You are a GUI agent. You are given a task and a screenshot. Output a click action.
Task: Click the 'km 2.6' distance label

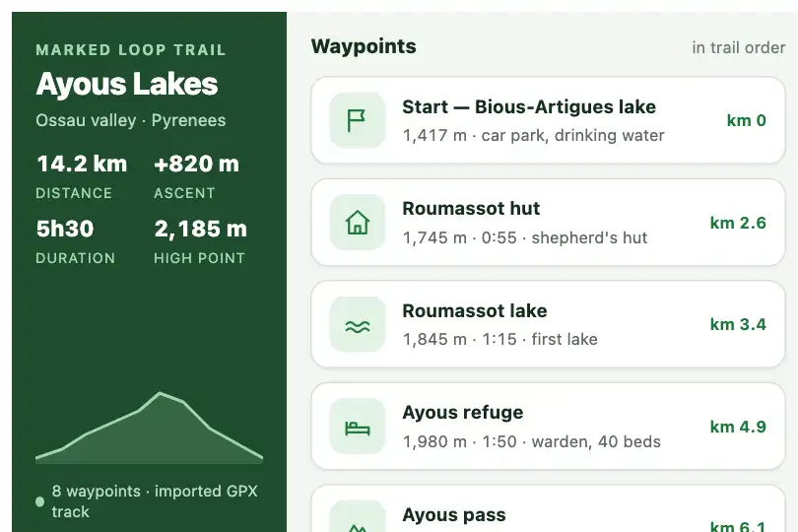pos(738,223)
